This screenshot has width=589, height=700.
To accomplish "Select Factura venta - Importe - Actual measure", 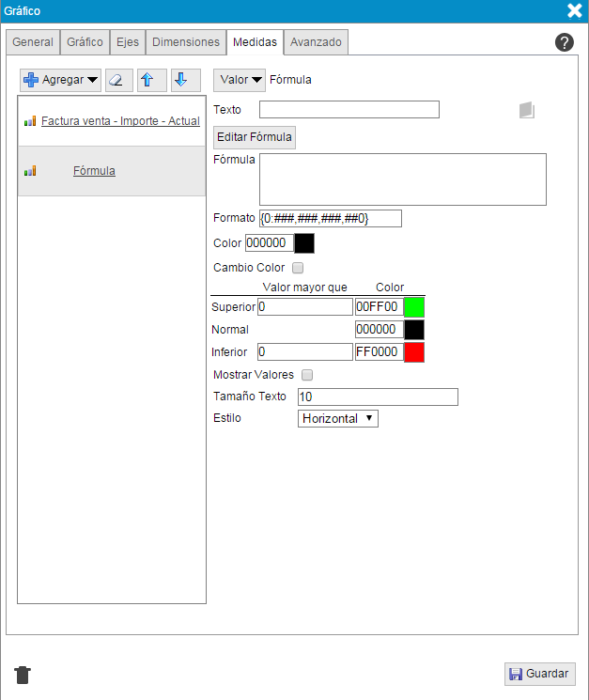I will pyautogui.click(x=120, y=121).
